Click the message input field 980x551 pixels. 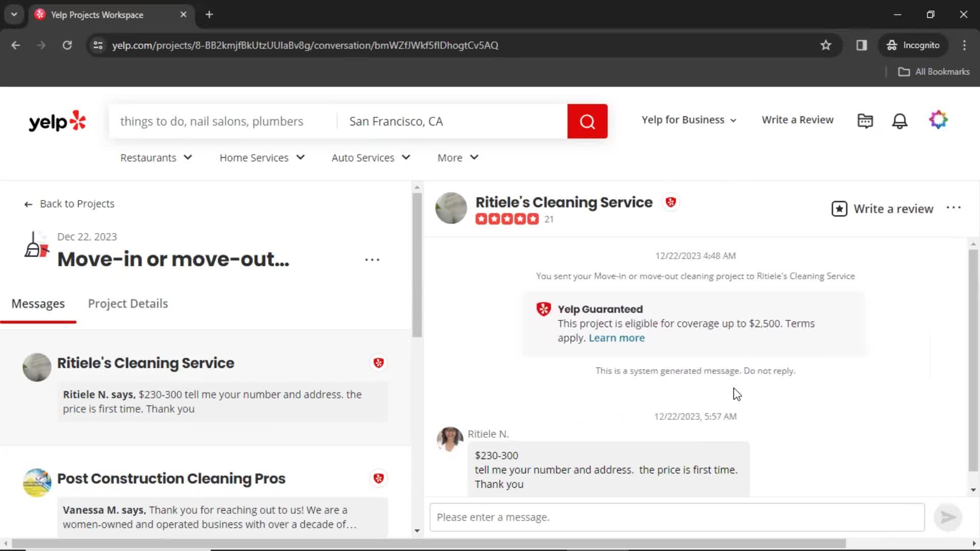[676, 517]
